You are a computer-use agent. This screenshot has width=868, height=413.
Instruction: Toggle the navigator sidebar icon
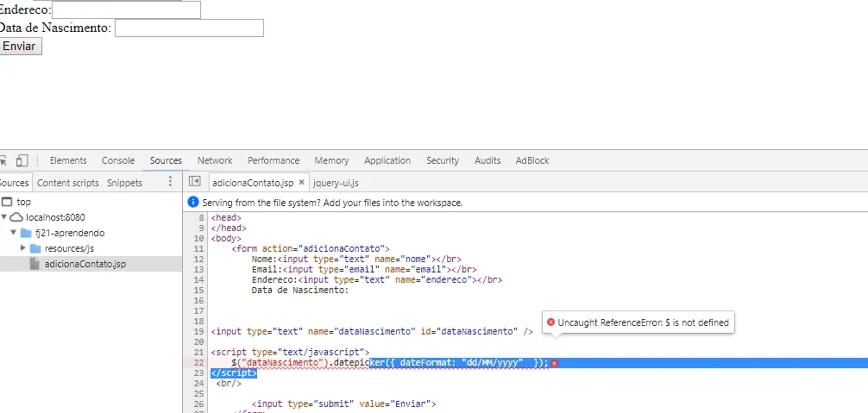195,182
